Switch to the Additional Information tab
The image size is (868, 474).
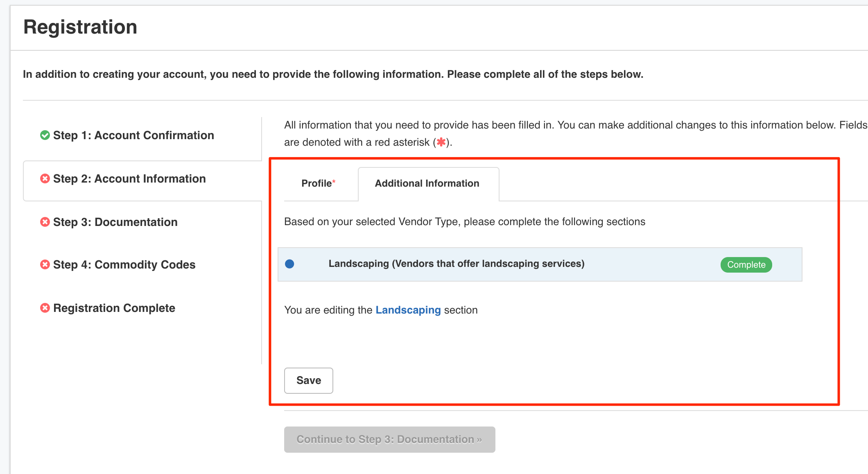click(x=428, y=183)
